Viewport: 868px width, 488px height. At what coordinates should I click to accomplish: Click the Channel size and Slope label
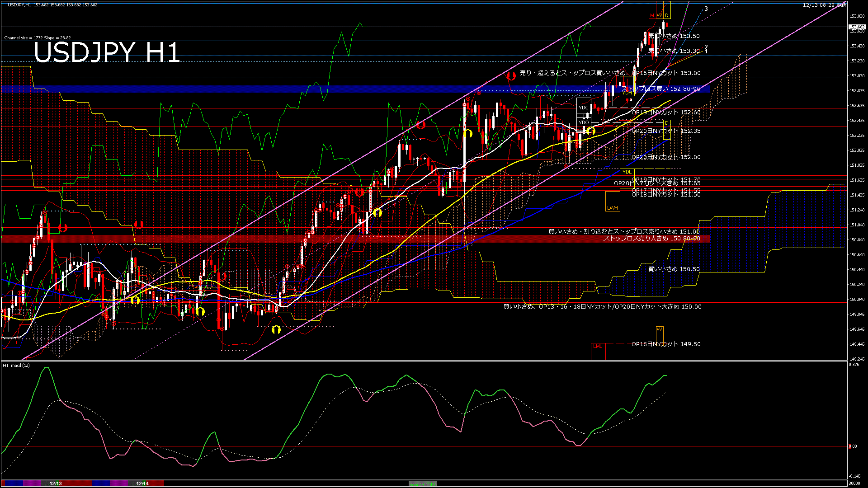point(38,38)
